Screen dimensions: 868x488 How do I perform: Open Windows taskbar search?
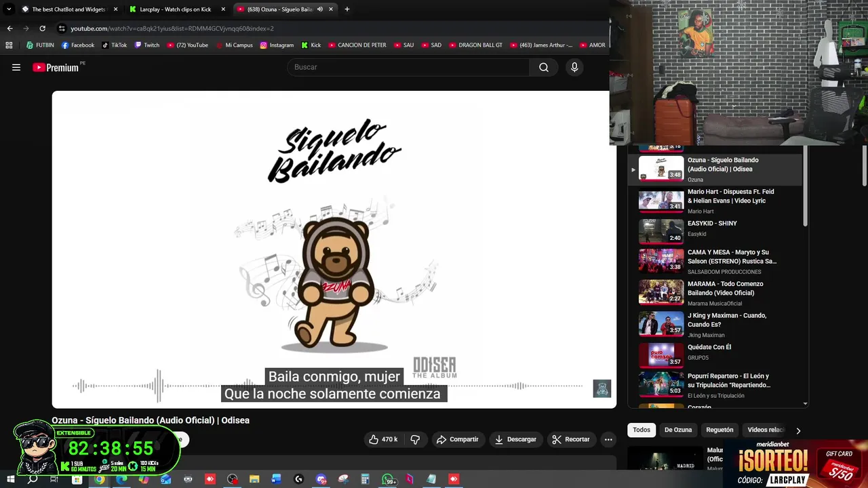click(33, 479)
